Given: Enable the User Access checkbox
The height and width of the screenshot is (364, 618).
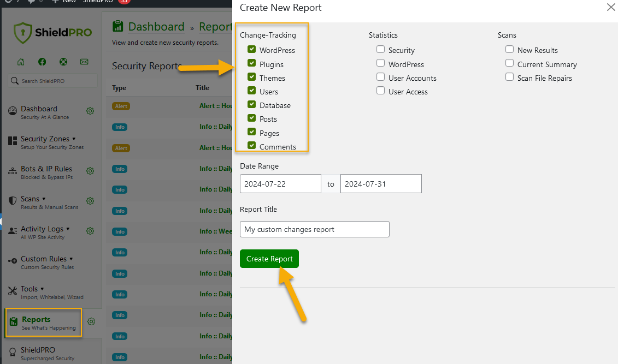Looking at the screenshot, I should pyautogui.click(x=380, y=91).
